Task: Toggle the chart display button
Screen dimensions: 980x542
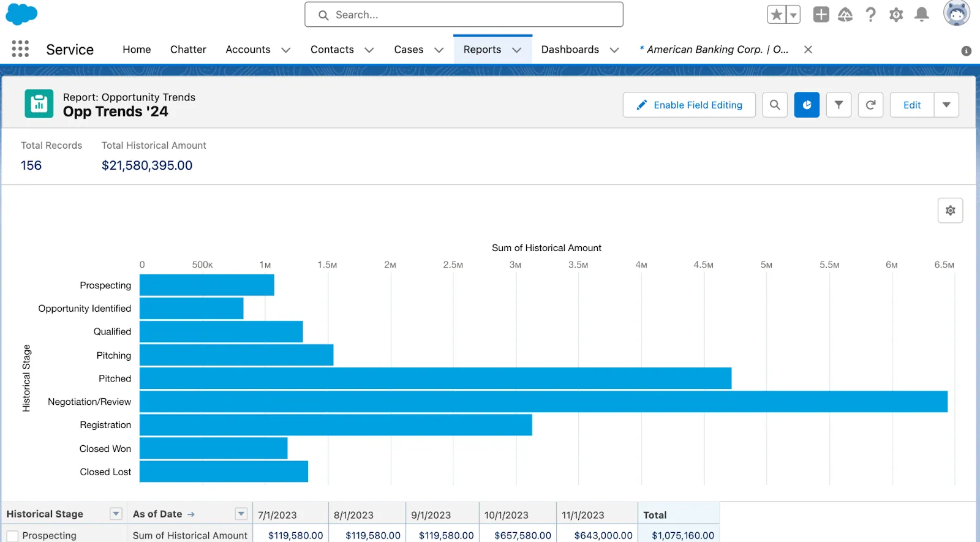Action: point(807,105)
